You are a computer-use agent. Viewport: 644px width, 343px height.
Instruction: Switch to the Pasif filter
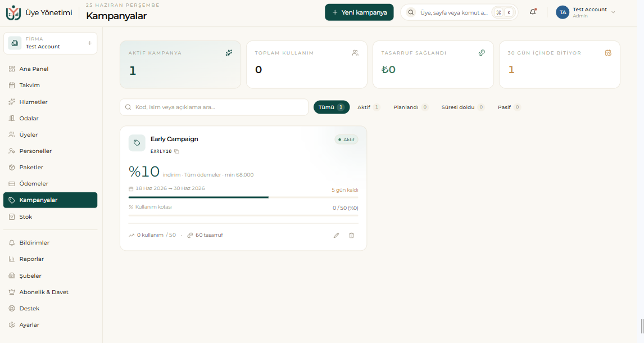(x=509, y=107)
